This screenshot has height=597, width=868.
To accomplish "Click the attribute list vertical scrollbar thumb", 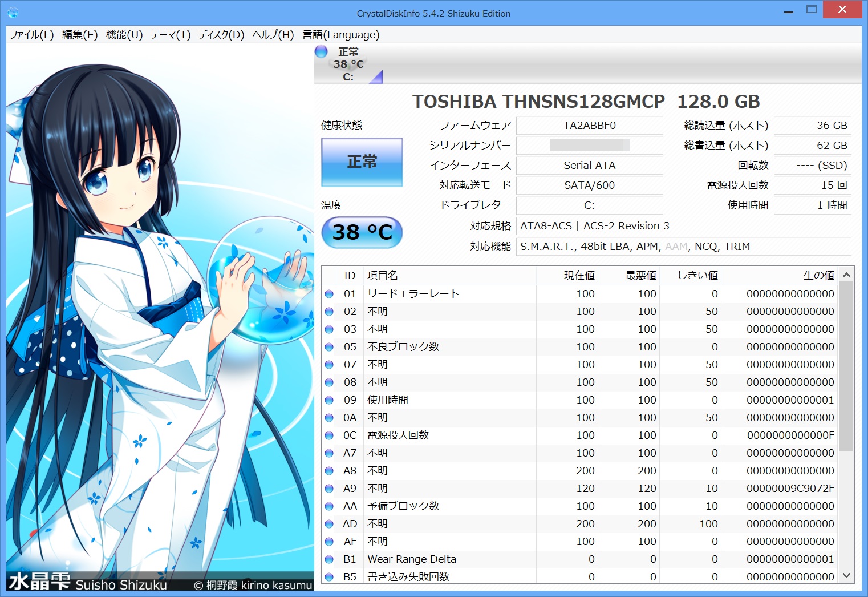I will coord(847,366).
